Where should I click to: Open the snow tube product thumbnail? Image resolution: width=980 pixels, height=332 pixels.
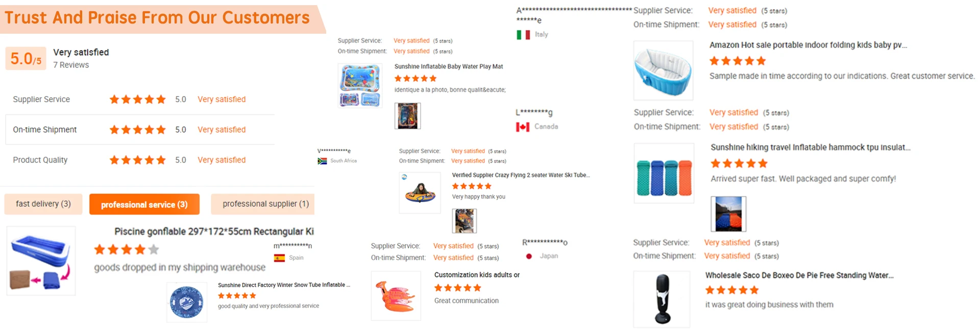[x=187, y=302]
